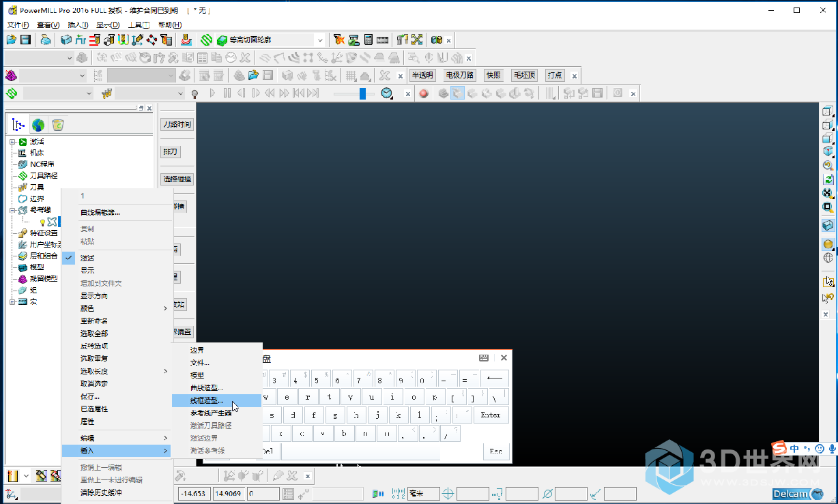Click the Delcam logo in status bar
The image size is (838, 504).
798,494
